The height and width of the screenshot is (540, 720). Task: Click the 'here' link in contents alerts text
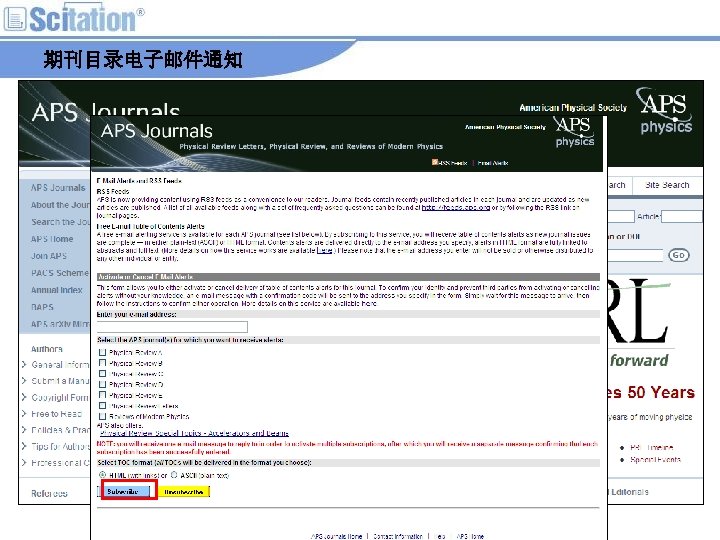[325, 250]
